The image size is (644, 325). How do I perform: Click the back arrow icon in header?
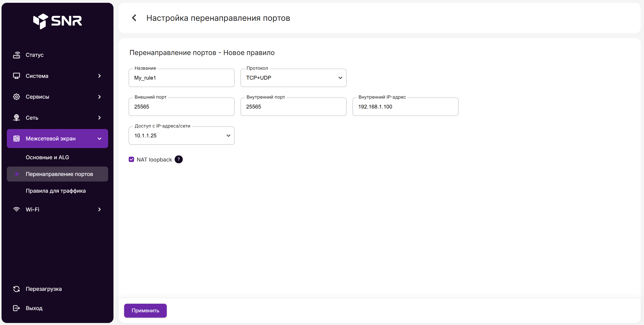[x=134, y=18]
